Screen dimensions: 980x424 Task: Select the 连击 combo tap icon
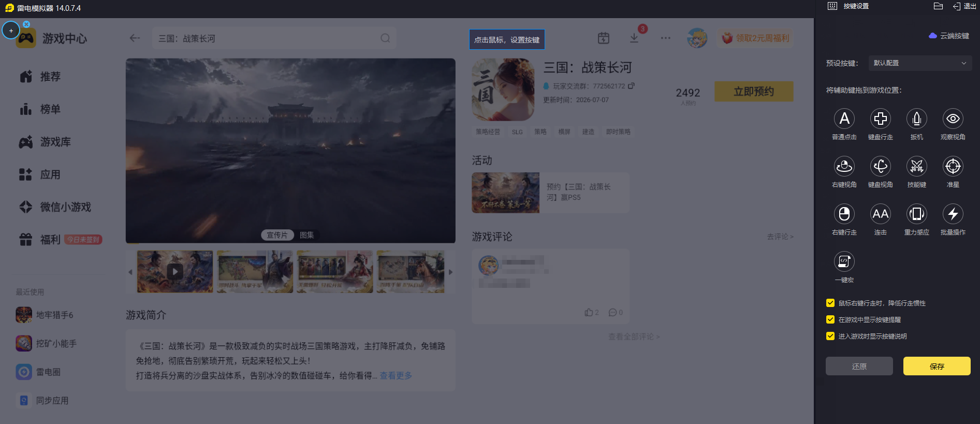[881, 214]
